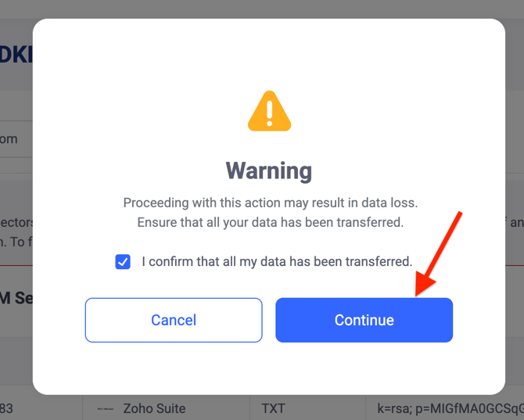The image size is (524, 420).
Task: Click the k=rsa DKIM value cell
Action: [x=445, y=407]
